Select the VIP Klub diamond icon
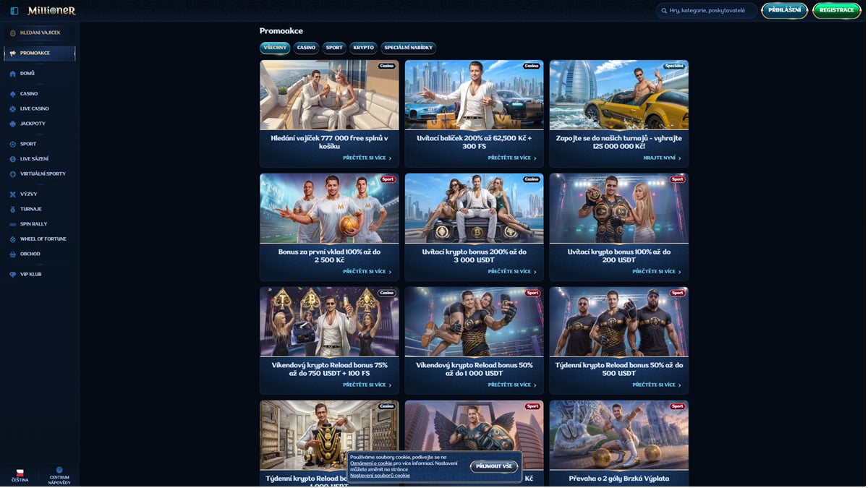Viewport: 868px width, 488px height. pyautogui.click(x=13, y=273)
